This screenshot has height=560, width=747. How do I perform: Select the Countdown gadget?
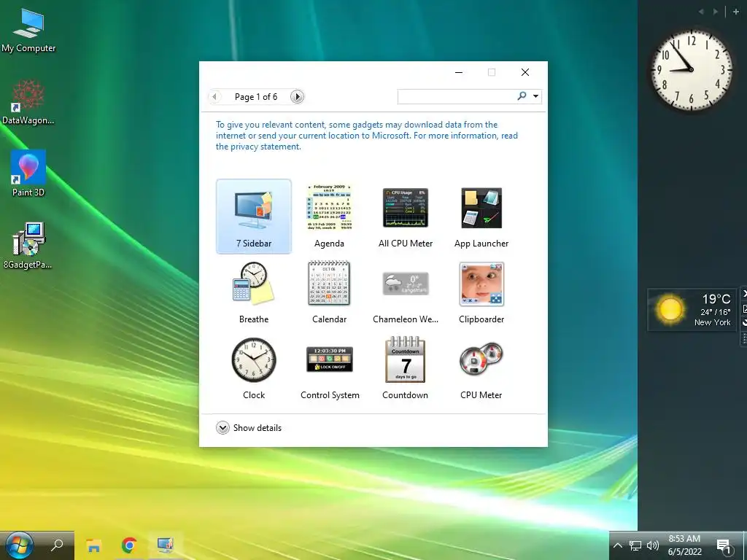click(x=405, y=368)
